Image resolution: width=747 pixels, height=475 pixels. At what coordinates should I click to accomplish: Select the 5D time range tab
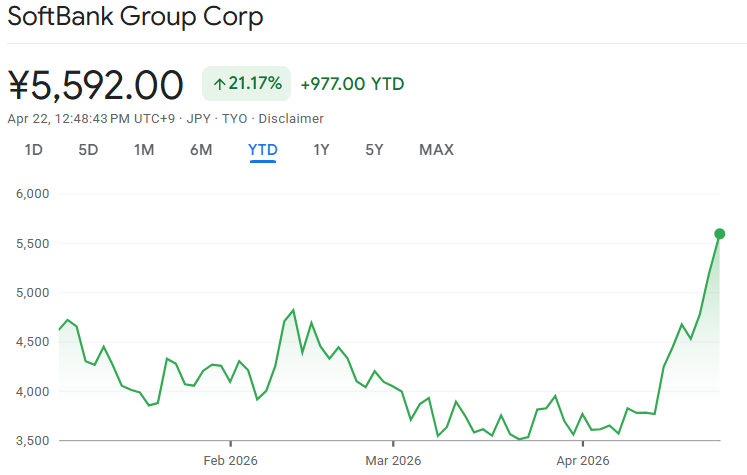(x=88, y=150)
